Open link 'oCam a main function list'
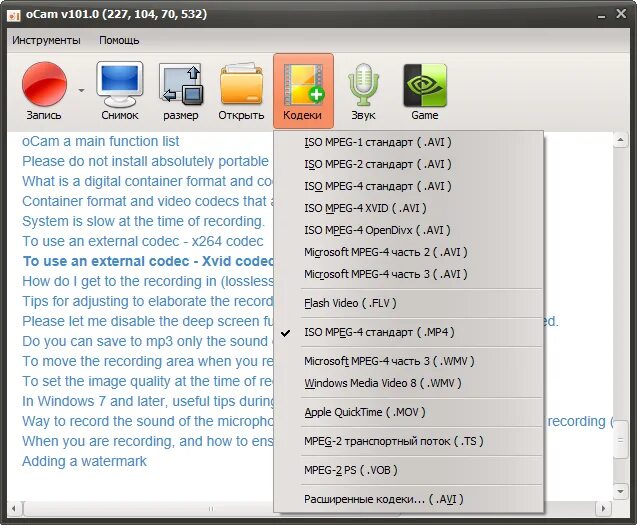This screenshot has height=525, width=637. coord(100,141)
